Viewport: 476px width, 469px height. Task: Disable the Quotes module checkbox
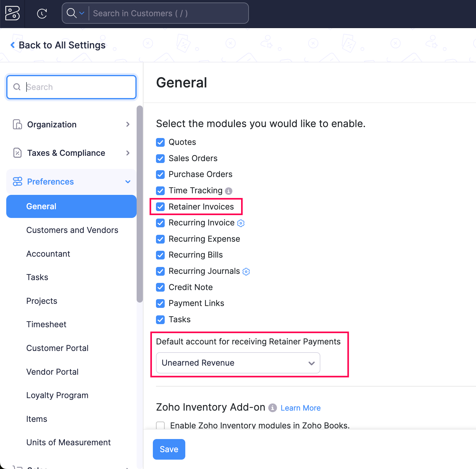pos(160,142)
